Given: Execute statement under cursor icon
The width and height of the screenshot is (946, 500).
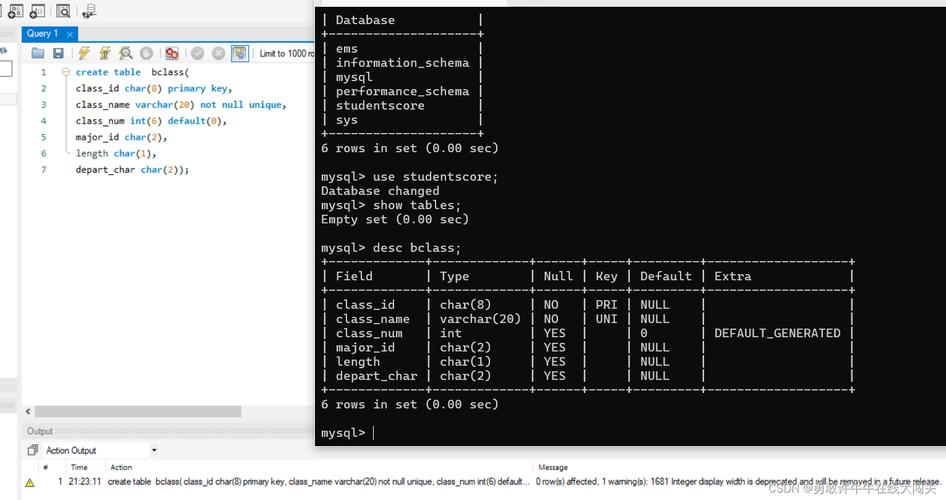Looking at the screenshot, I should [x=104, y=53].
